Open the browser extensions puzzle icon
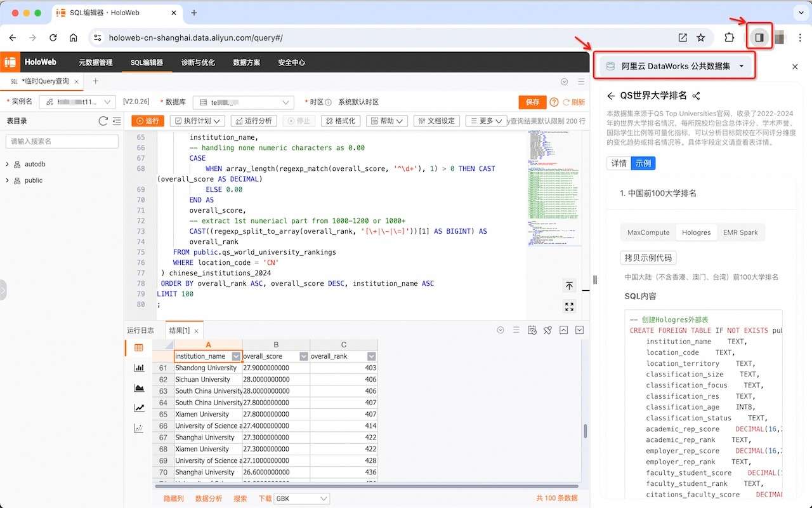812x508 pixels. [730, 37]
